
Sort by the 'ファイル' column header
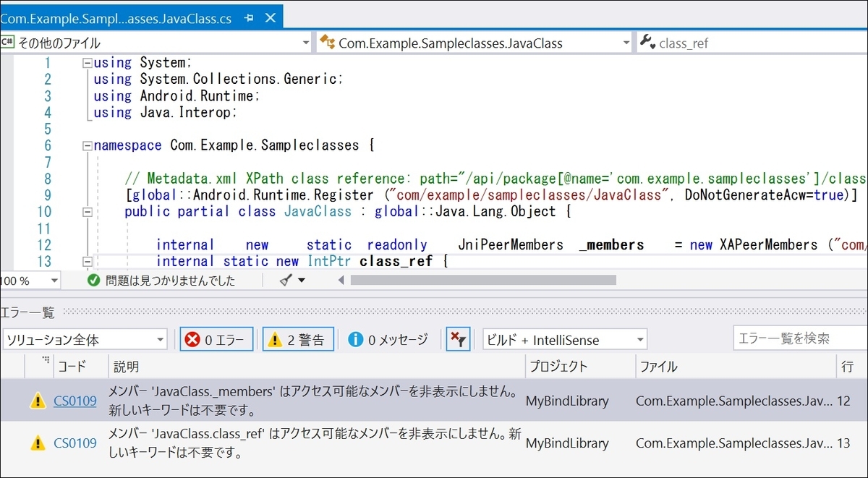tap(735, 367)
